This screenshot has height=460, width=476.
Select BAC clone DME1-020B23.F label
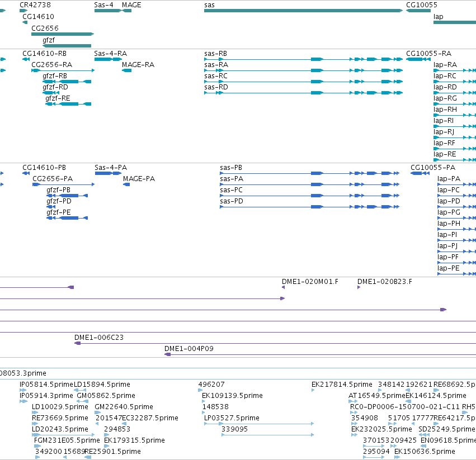[385, 282]
